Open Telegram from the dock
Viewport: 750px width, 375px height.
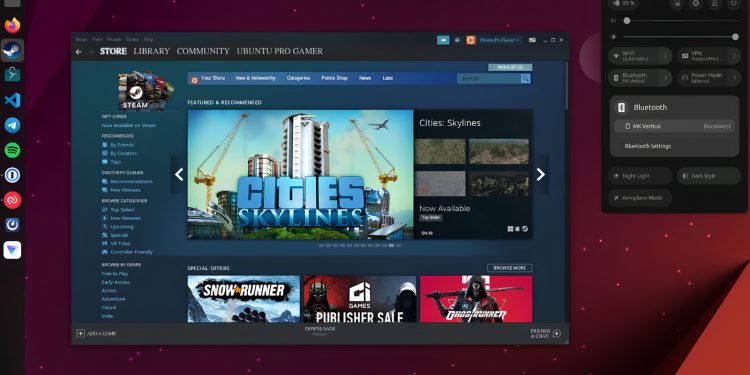pyautogui.click(x=12, y=125)
